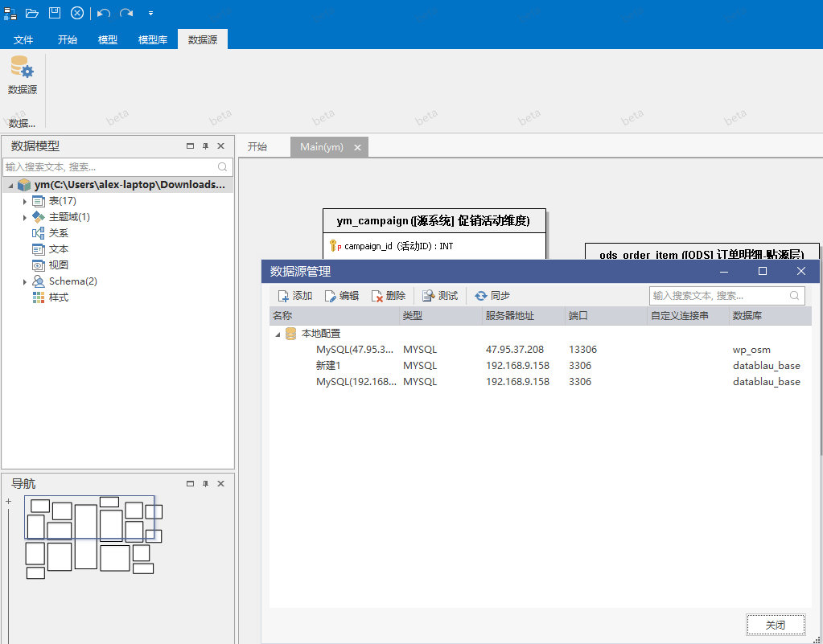
Task: Expand the 主题域(1) tree node
Action: [x=25, y=217]
